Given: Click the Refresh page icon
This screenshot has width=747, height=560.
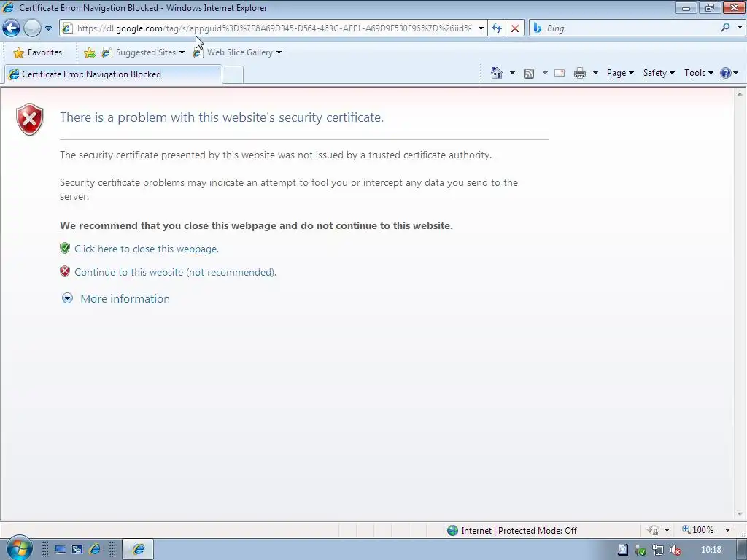Looking at the screenshot, I should (x=496, y=28).
